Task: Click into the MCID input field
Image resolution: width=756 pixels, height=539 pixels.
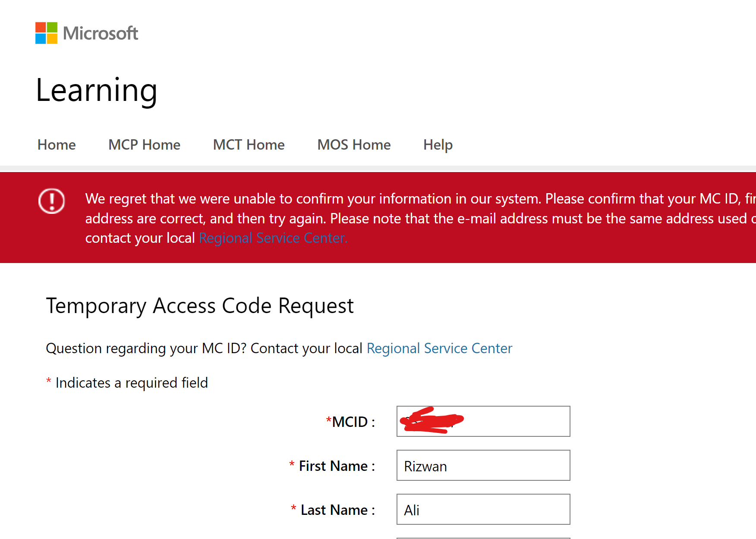Action: 483,421
